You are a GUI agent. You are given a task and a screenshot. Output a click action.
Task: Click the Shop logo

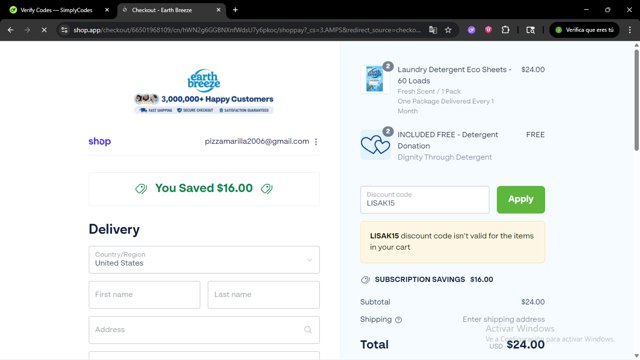click(x=100, y=141)
